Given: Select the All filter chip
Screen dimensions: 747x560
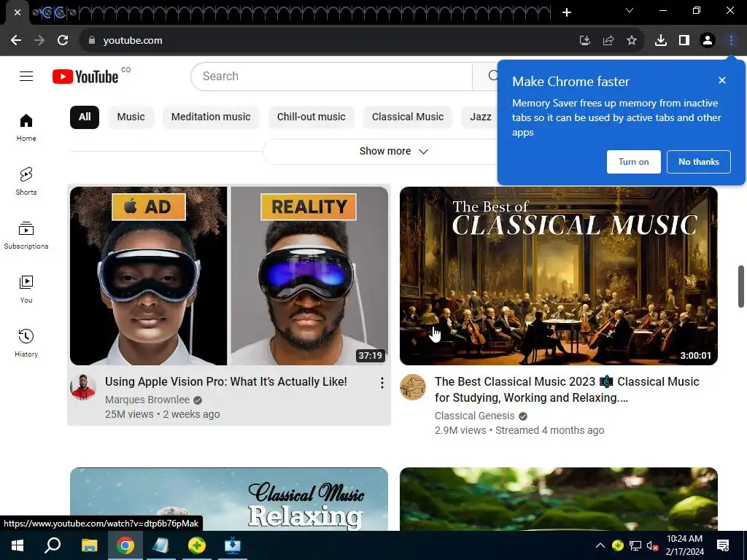Looking at the screenshot, I should click(x=85, y=117).
